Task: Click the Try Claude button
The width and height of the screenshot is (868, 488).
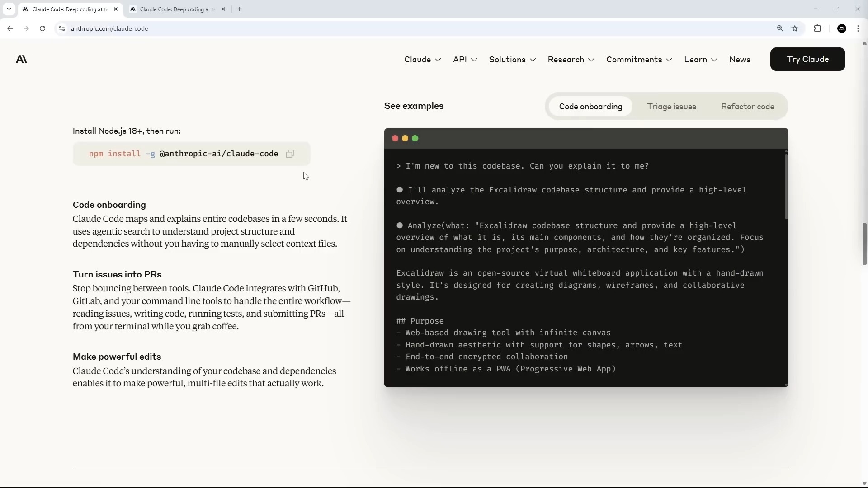Action: coord(807,59)
